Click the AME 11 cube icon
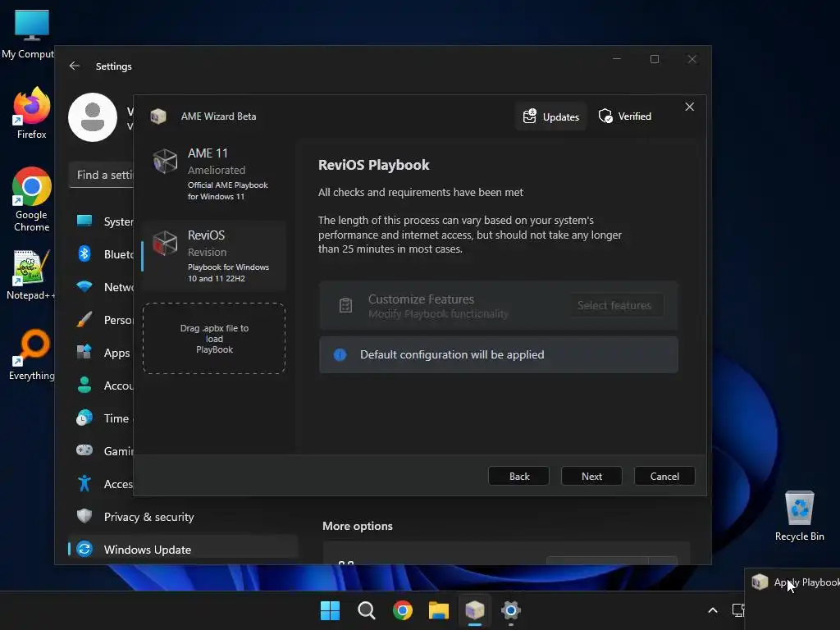 point(165,162)
